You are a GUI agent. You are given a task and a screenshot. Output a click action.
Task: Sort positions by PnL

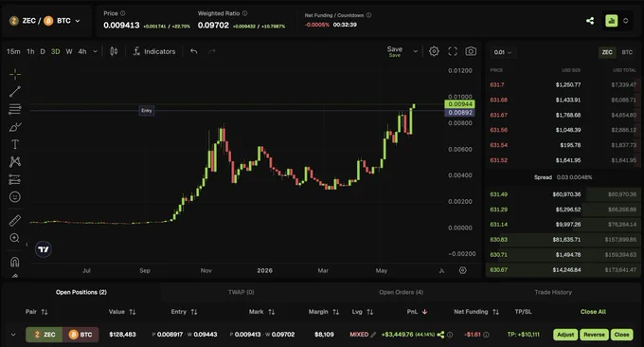417,312
